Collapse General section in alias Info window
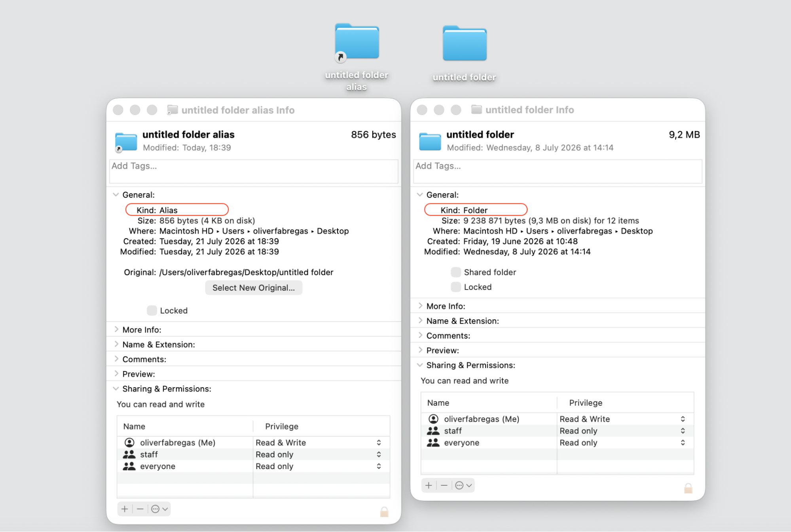Screen dimensions: 791x532 [x=116, y=195]
